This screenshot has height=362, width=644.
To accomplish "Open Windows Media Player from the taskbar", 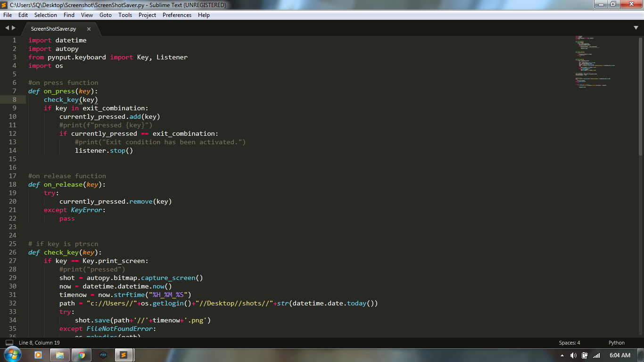I will (x=39, y=355).
